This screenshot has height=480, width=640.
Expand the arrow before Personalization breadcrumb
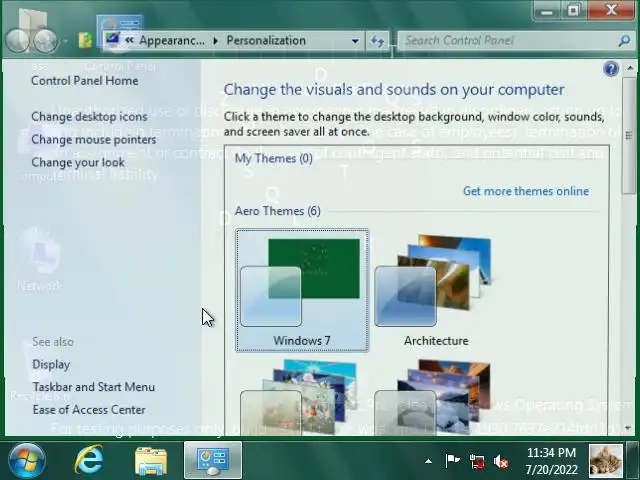click(216, 41)
